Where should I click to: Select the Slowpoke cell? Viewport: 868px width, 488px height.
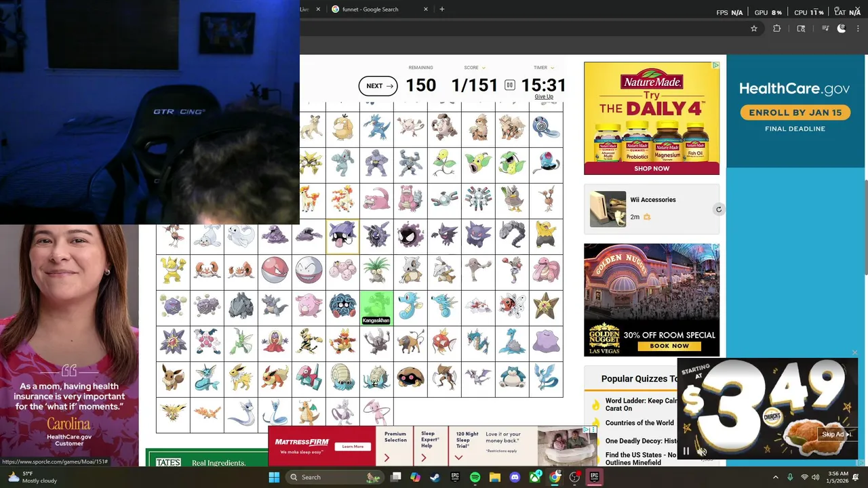coord(376,200)
